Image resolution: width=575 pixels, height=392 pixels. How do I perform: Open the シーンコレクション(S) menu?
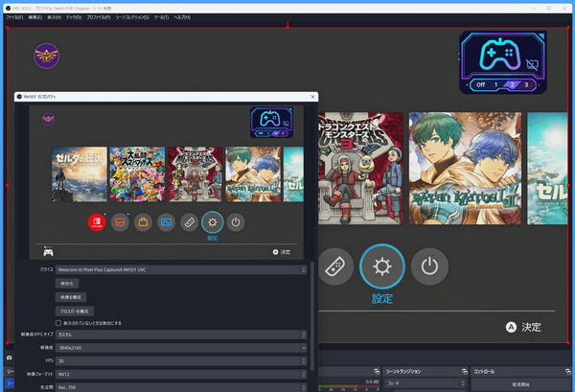[132, 17]
